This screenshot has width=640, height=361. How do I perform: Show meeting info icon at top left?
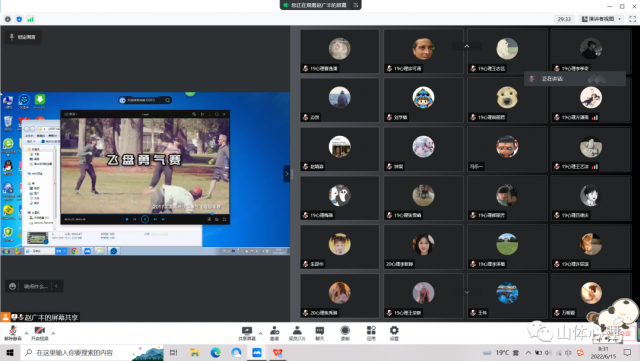8,19
